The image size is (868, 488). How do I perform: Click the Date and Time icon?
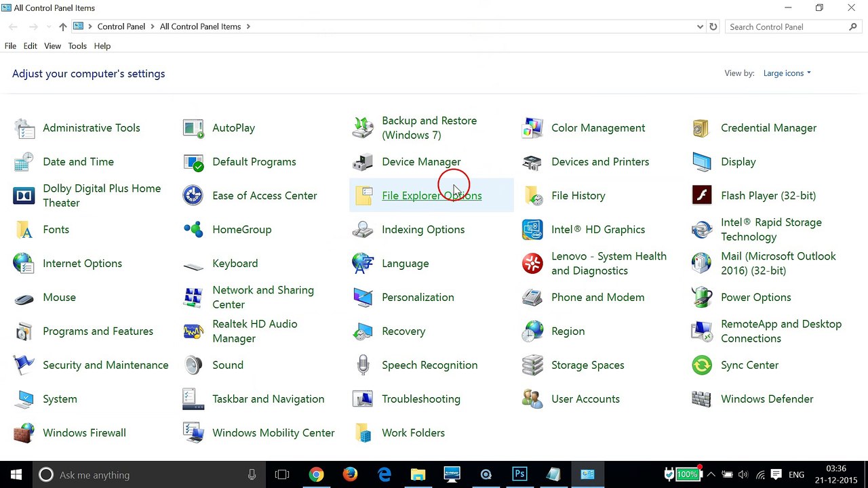point(24,162)
